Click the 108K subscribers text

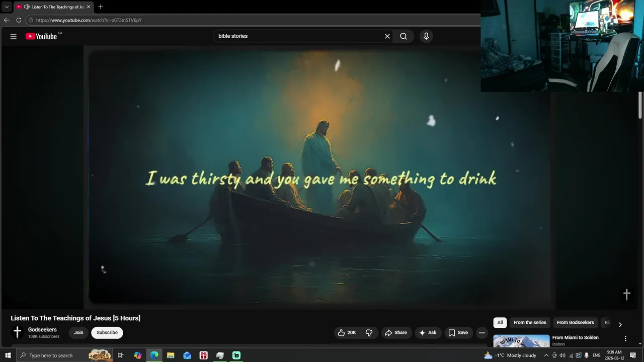pos(44,336)
